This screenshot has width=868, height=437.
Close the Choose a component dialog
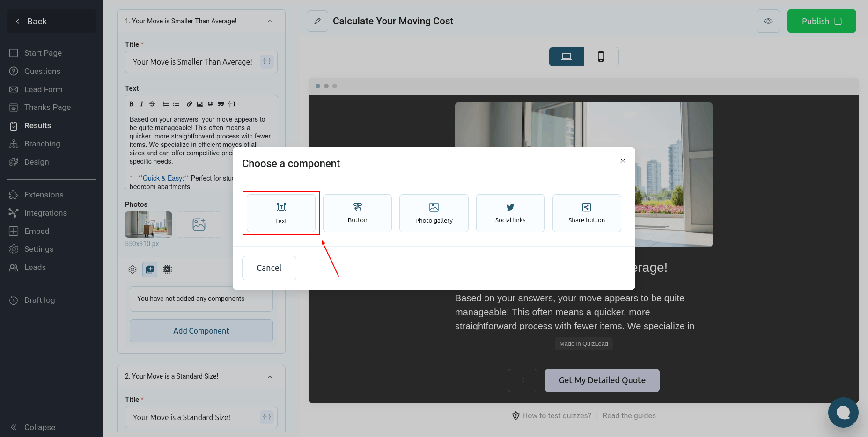(623, 160)
